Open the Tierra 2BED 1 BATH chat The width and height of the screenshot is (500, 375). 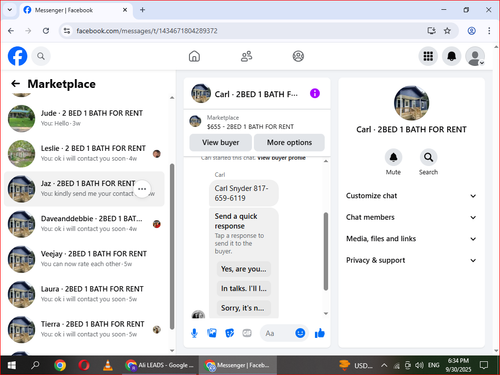click(84, 329)
